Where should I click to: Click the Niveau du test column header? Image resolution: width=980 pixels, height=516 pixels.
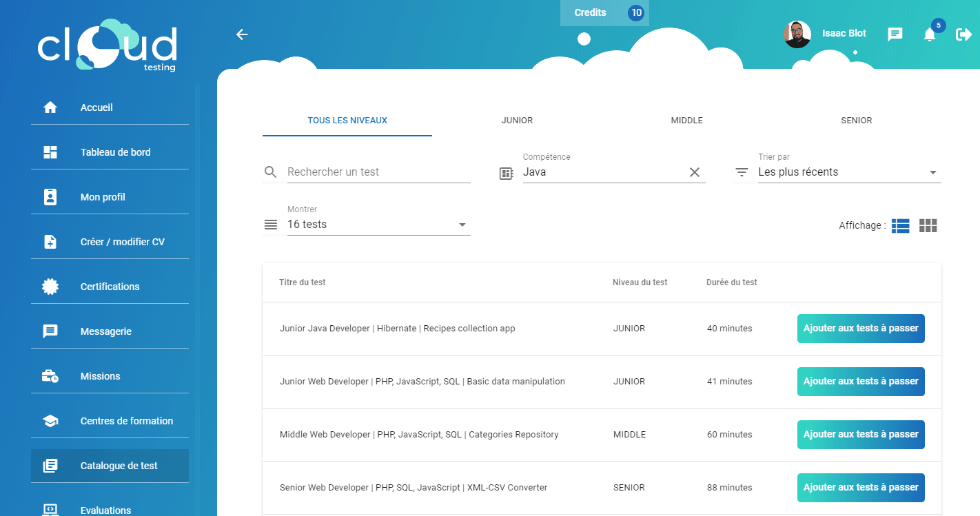point(640,282)
